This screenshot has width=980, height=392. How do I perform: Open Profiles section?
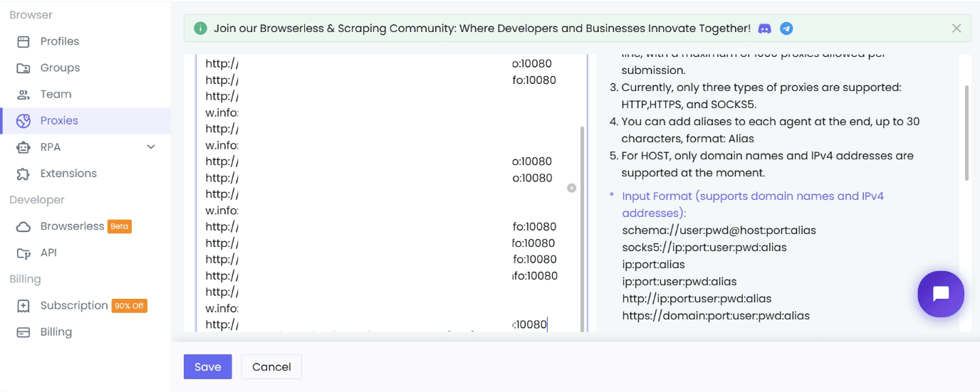tap(60, 41)
